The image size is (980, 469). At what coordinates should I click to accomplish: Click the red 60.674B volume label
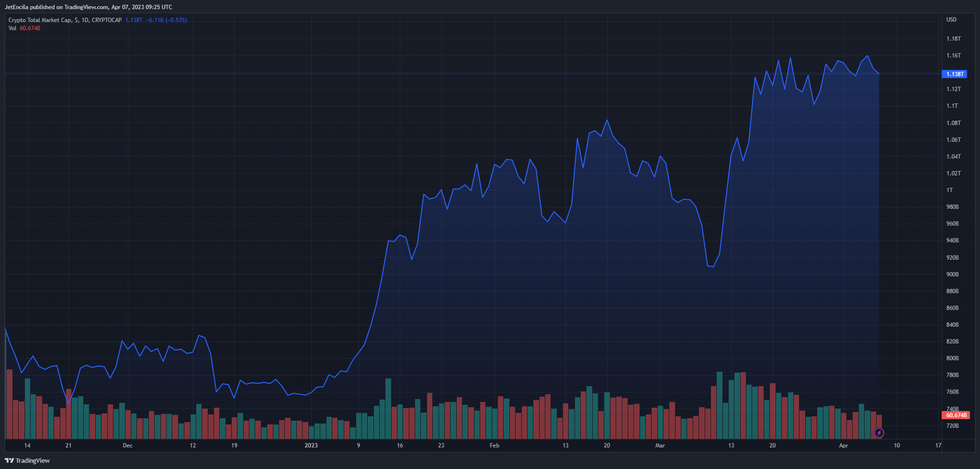click(955, 415)
